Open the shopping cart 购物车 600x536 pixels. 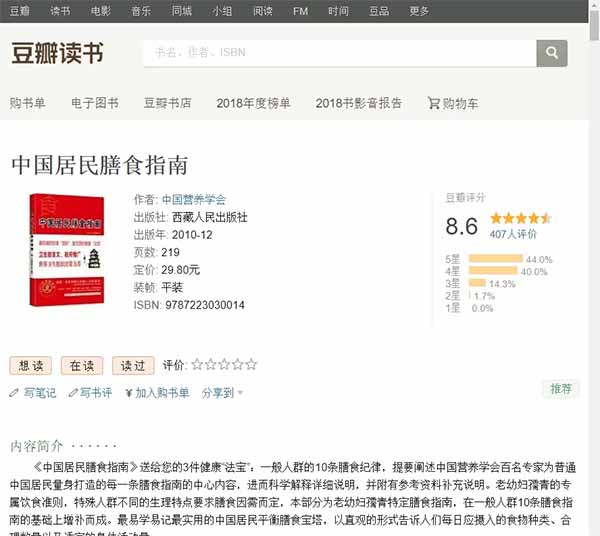click(453, 103)
